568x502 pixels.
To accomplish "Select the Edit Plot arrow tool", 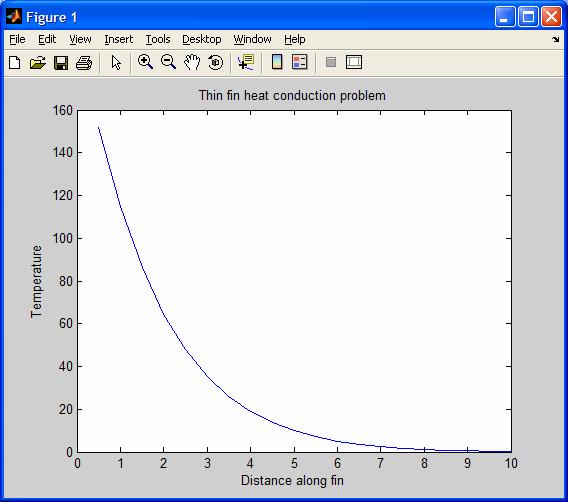I will (116, 62).
